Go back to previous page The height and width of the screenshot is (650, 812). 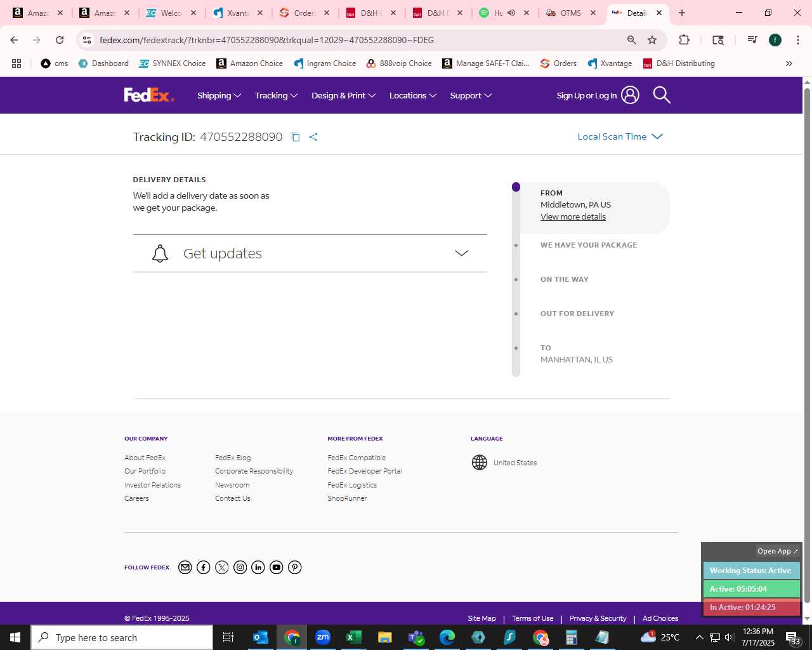tap(14, 40)
